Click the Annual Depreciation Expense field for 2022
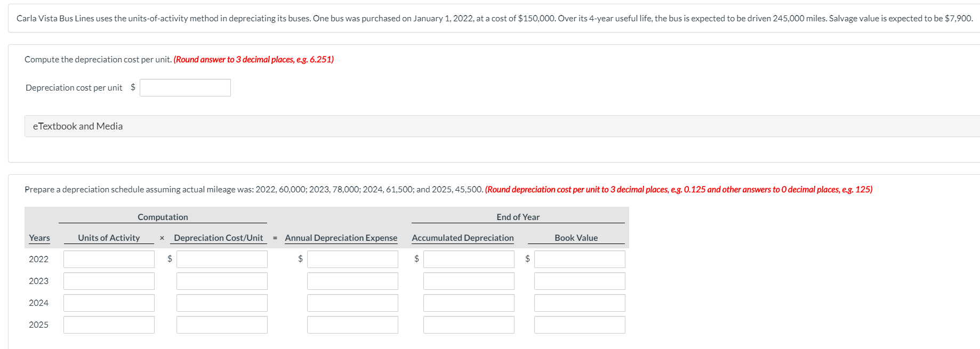The image size is (980, 349). point(352,259)
